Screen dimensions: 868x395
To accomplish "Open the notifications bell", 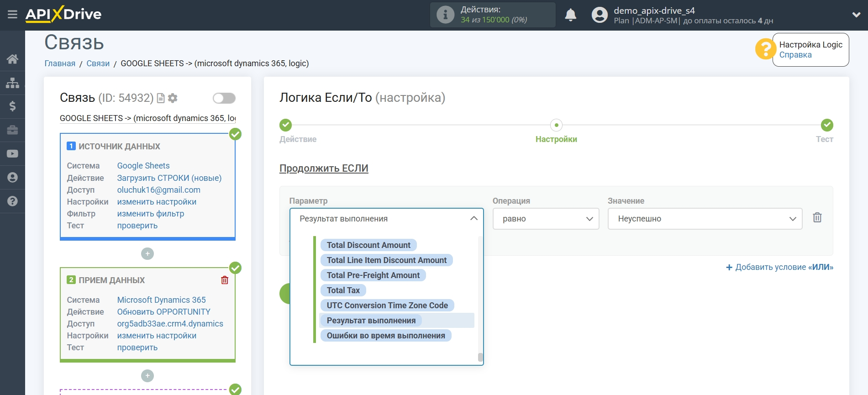I will [x=570, y=15].
